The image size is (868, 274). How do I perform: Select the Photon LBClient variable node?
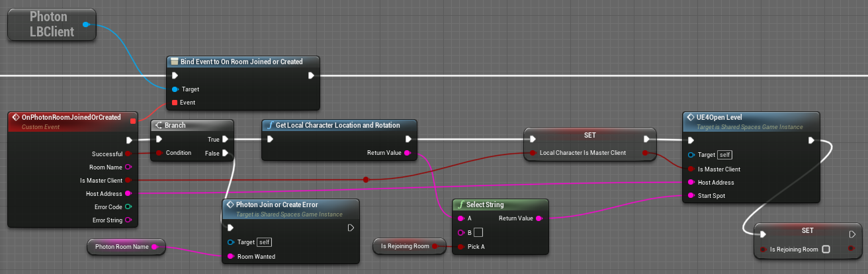[52, 25]
